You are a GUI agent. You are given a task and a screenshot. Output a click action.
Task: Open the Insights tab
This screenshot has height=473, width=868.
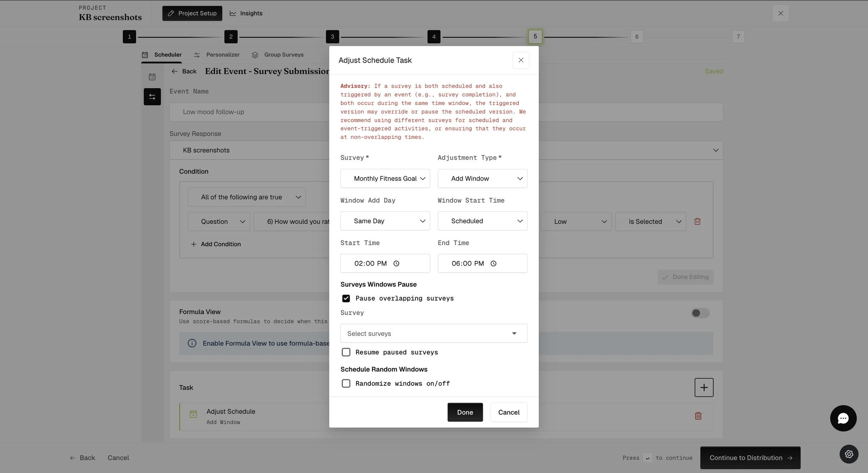point(246,13)
